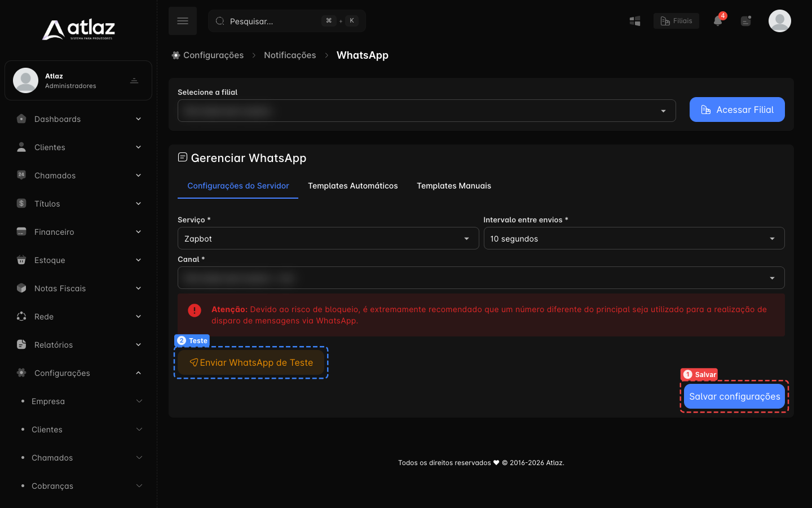The image size is (812, 508).
Task: Switch to the Templates Manuais tab
Action: tap(454, 186)
